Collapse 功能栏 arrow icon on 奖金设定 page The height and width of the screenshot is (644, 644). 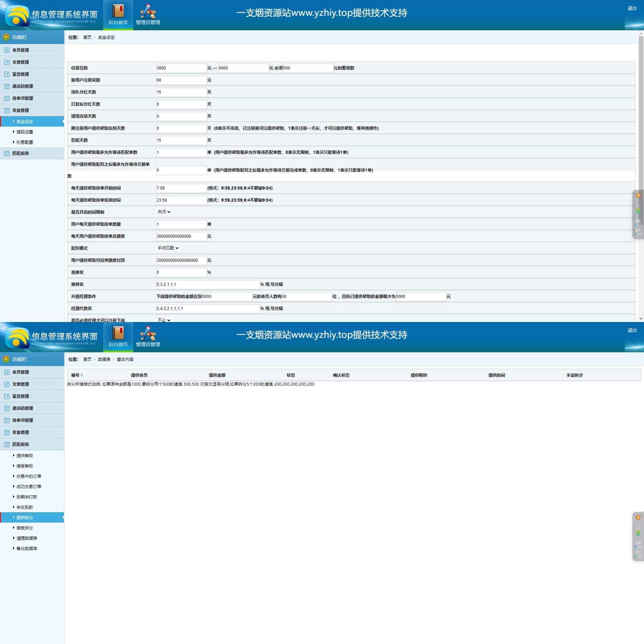6,37
